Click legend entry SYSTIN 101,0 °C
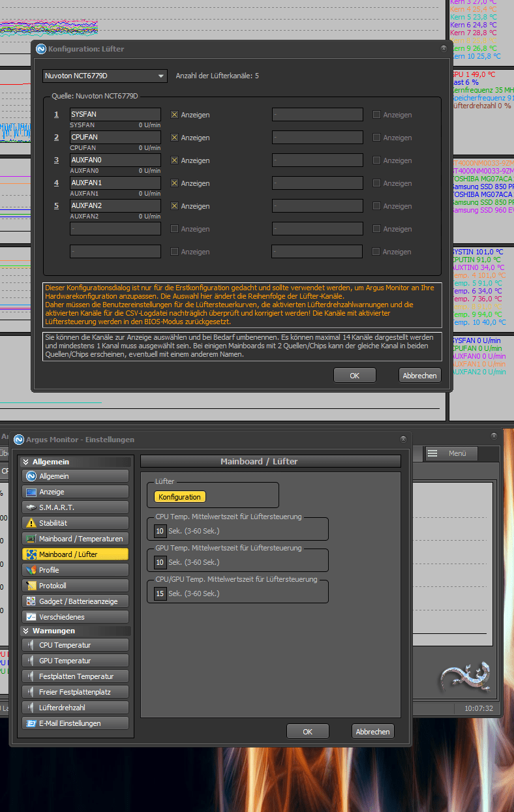The width and height of the screenshot is (514, 812). (x=477, y=251)
